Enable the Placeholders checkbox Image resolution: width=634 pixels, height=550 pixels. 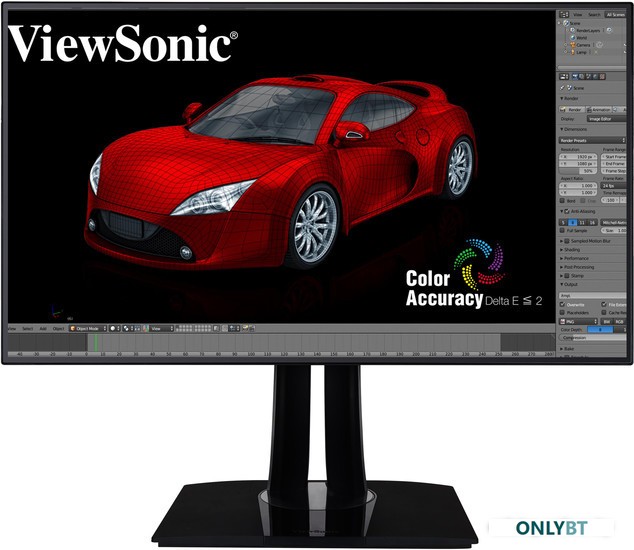562,313
